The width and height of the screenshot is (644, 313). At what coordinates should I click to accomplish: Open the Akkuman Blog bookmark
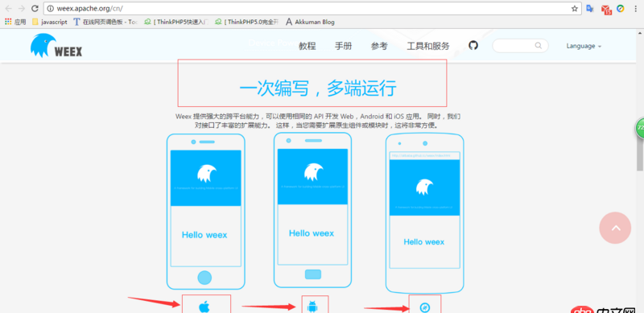point(310,22)
